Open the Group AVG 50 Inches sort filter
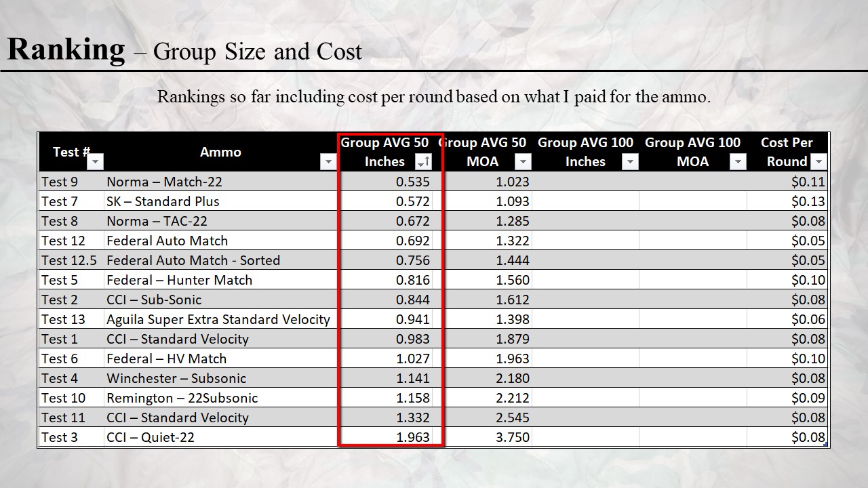Image resolution: width=868 pixels, height=488 pixels. pos(423,161)
